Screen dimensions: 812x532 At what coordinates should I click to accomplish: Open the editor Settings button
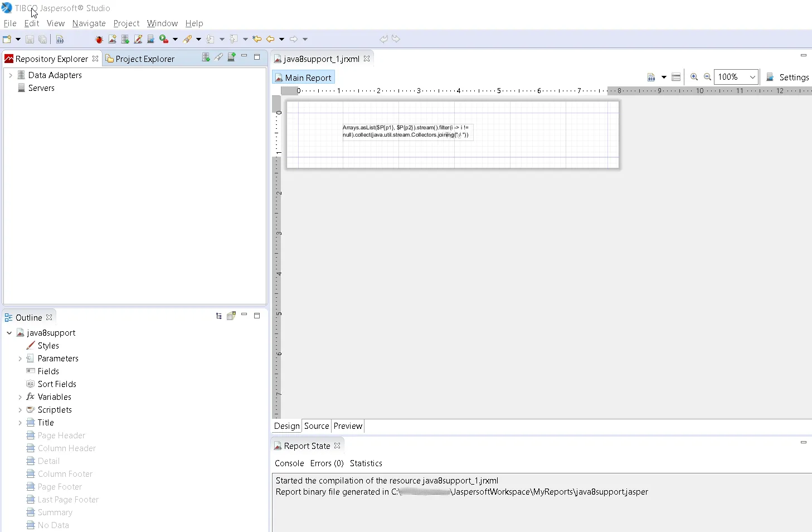tap(787, 78)
